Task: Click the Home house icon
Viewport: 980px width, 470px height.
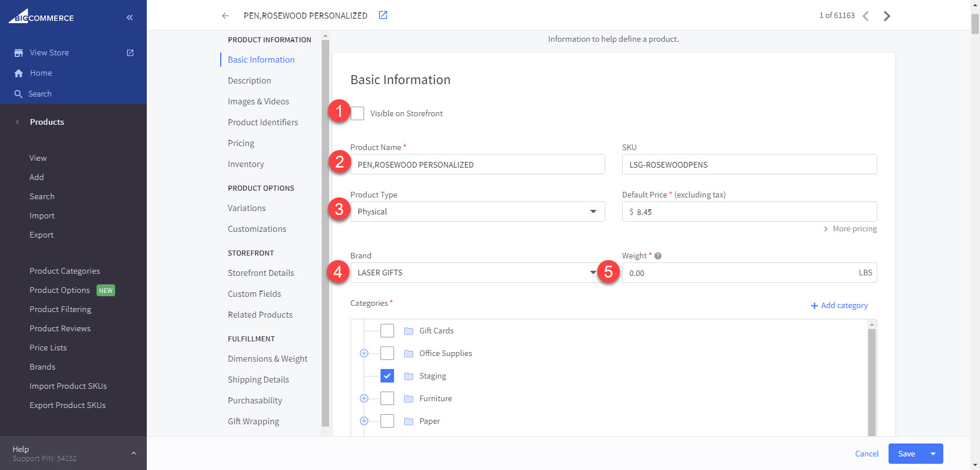Action: point(19,73)
